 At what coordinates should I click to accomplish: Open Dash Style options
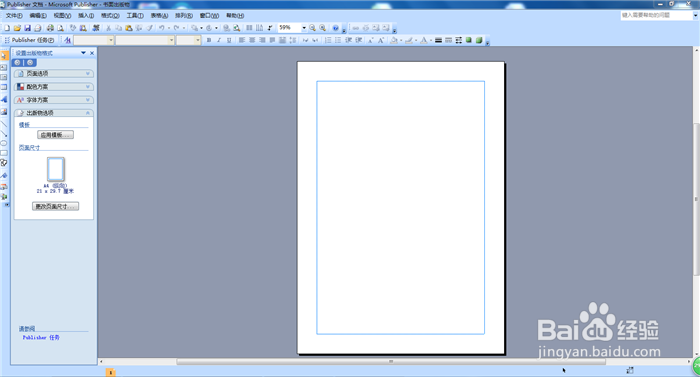(449, 40)
